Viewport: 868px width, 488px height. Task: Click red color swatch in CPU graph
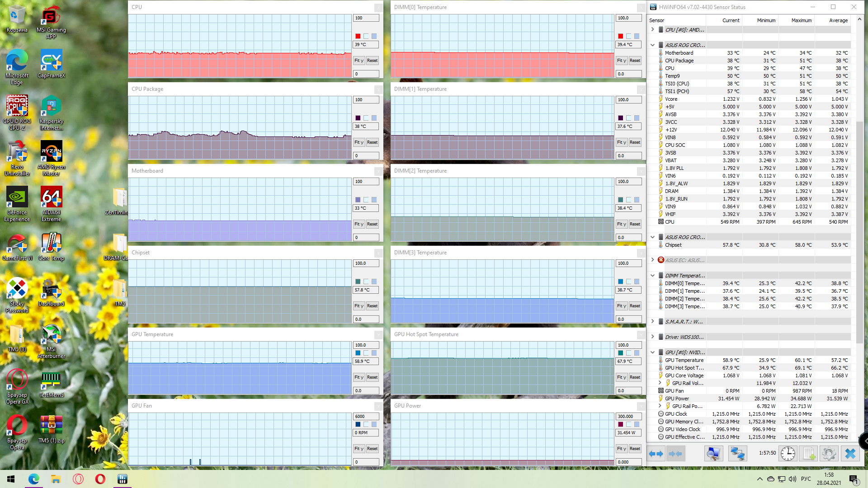tap(358, 36)
